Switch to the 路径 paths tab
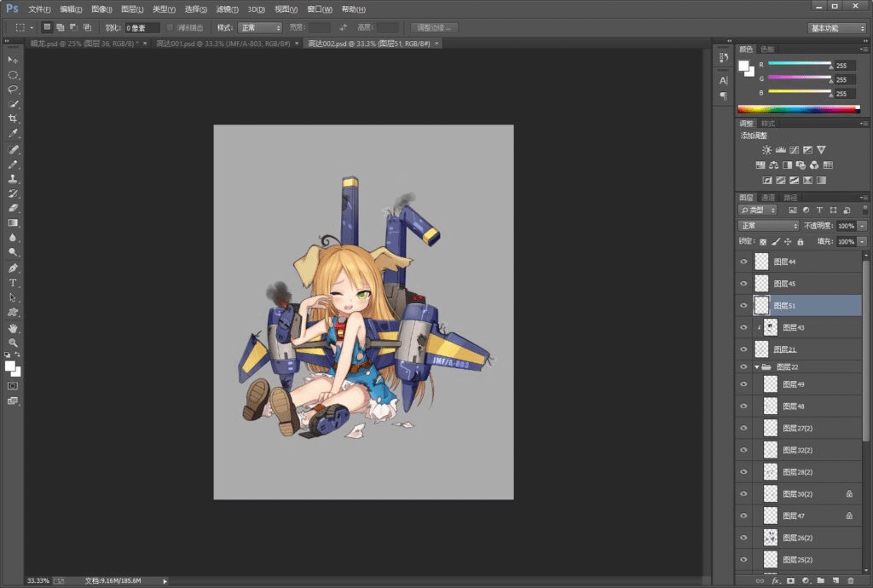This screenshot has width=873, height=588. [790, 198]
